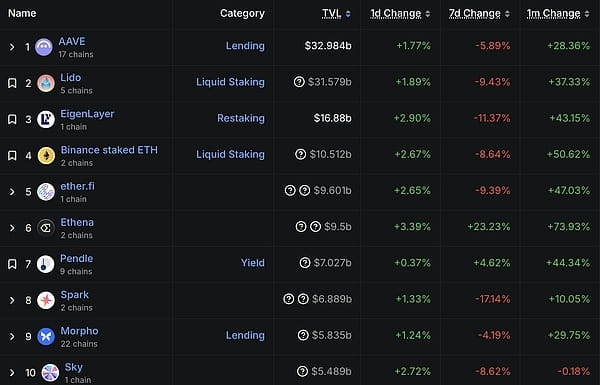Click the help icon next to Lido TVL

299,82
